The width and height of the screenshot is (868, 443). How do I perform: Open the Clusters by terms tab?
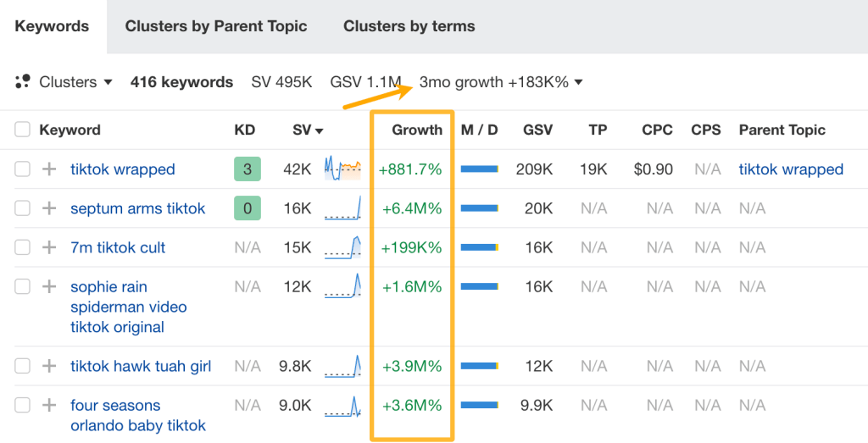[409, 26]
